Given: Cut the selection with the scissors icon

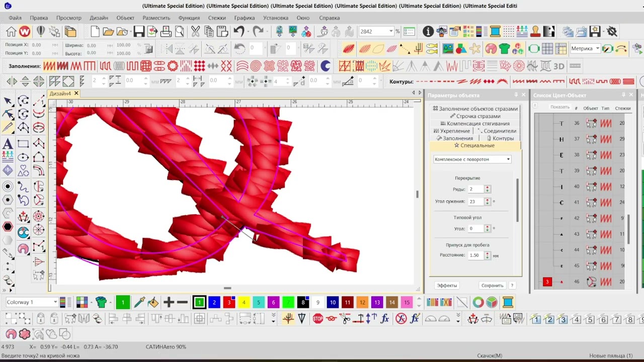Looking at the screenshot, I should pyautogui.click(x=195, y=32).
